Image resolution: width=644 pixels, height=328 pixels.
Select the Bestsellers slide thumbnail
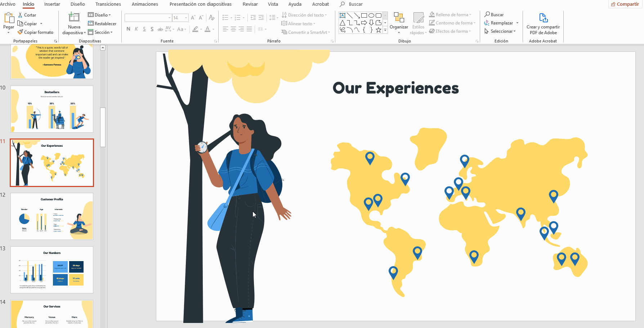(x=52, y=109)
